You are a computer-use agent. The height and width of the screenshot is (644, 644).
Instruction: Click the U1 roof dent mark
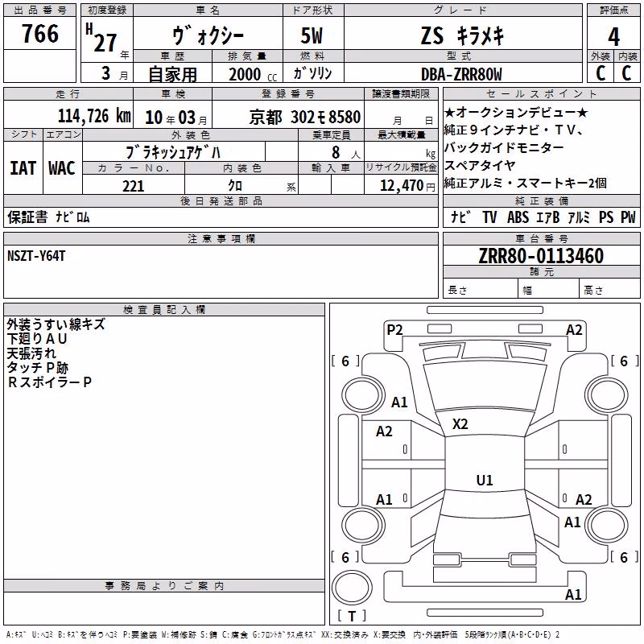[485, 480]
